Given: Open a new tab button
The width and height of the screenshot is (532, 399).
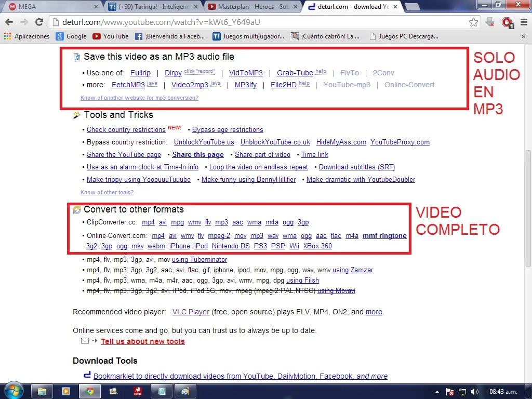Looking at the screenshot, I should click(412, 6).
